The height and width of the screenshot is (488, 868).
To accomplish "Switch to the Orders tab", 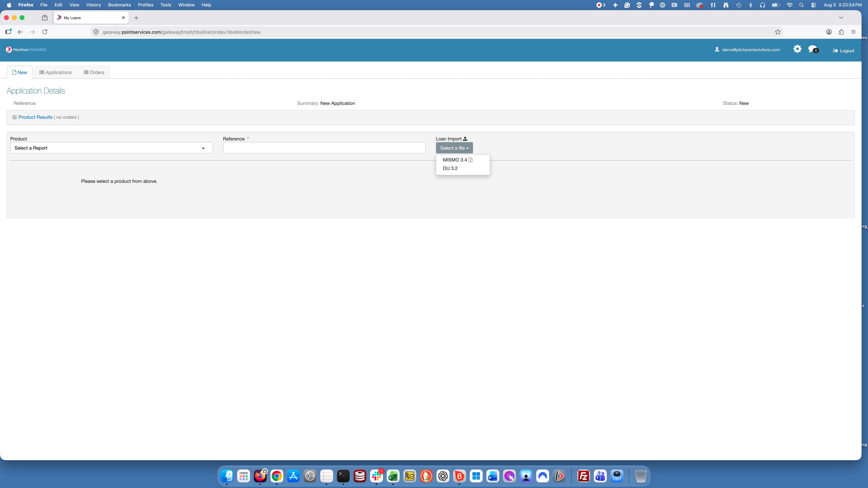I will (x=94, y=72).
